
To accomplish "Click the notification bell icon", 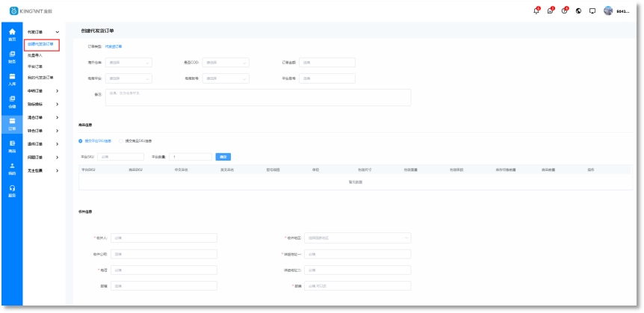I will pos(536,10).
